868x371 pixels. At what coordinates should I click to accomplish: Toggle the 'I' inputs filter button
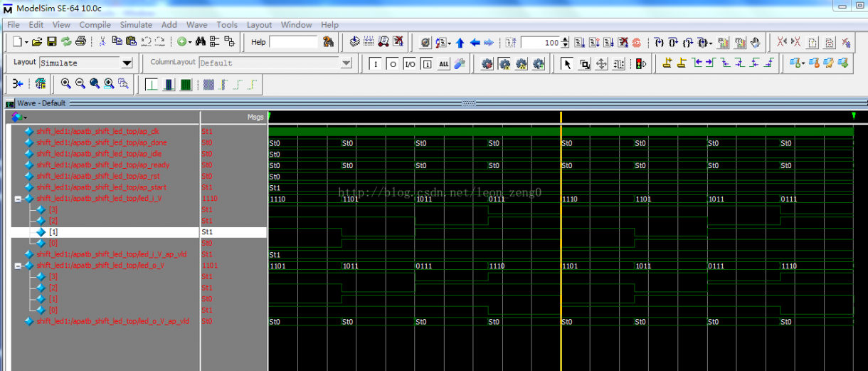point(376,64)
